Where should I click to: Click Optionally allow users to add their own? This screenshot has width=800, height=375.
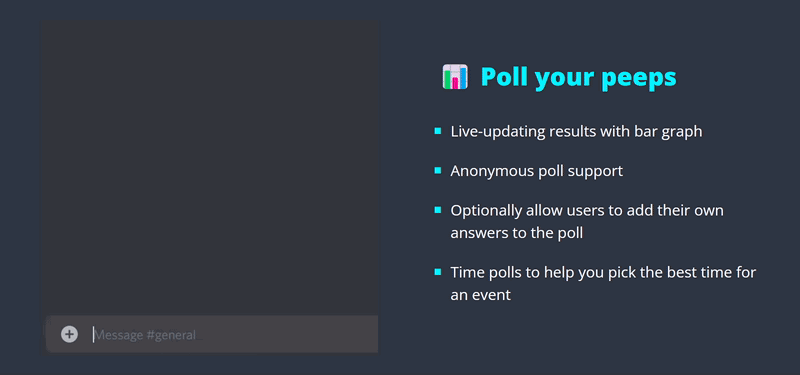click(x=587, y=210)
